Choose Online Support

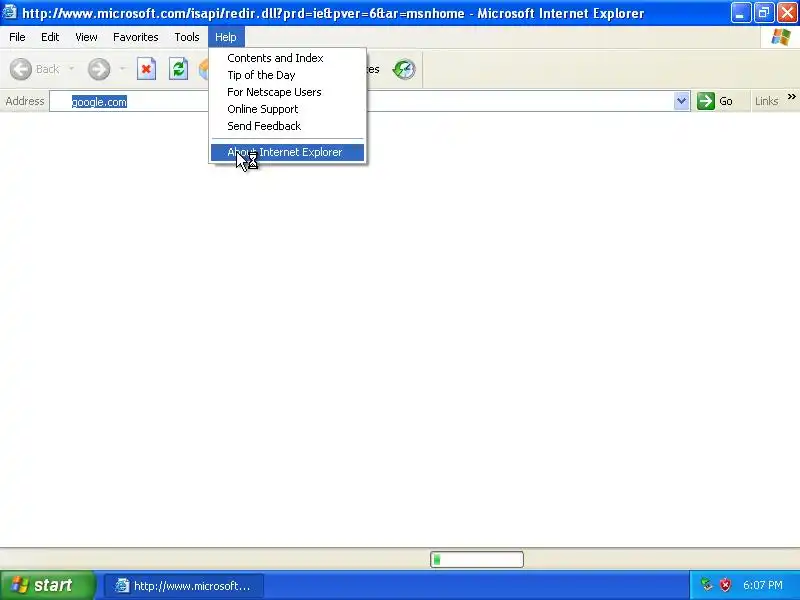point(288,109)
